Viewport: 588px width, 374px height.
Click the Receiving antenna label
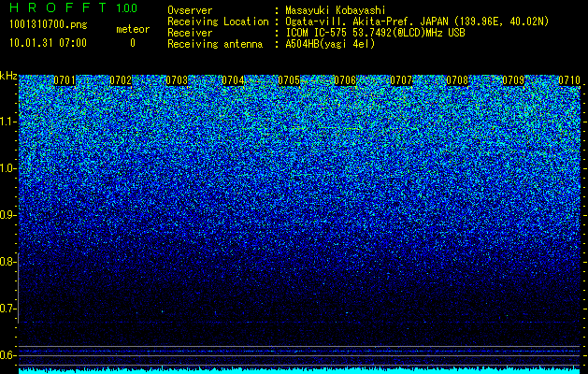click(x=215, y=44)
